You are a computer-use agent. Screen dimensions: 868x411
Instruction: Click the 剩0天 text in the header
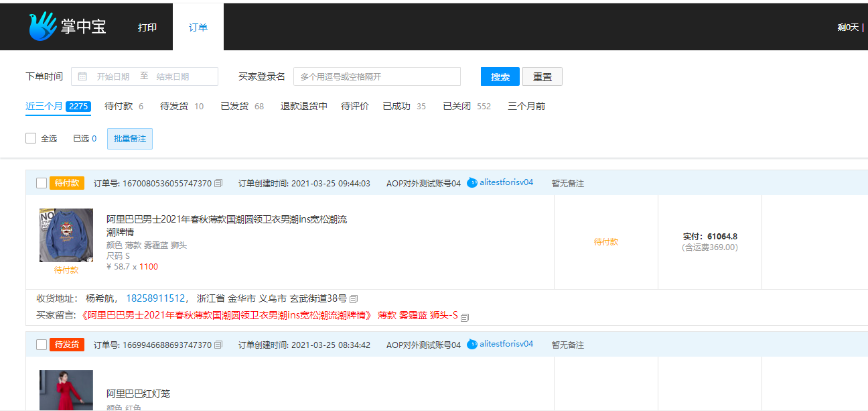848,27
